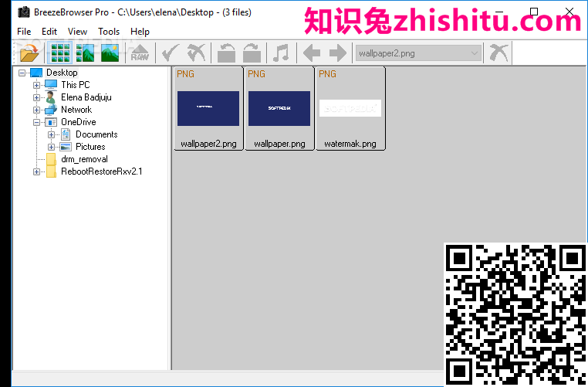
Task: Expand the Network node
Action: click(x=36, y=110)
